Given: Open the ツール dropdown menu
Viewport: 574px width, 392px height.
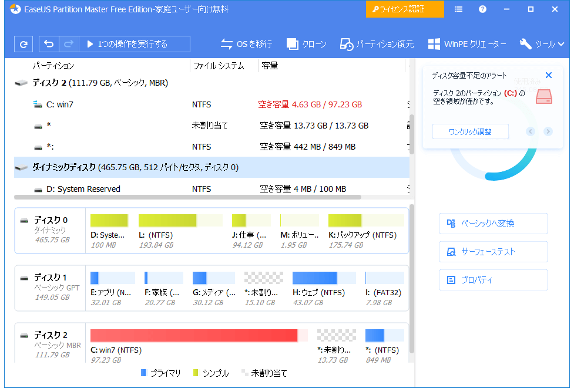Looking at the screenshot, I should (x=541, y=44).
